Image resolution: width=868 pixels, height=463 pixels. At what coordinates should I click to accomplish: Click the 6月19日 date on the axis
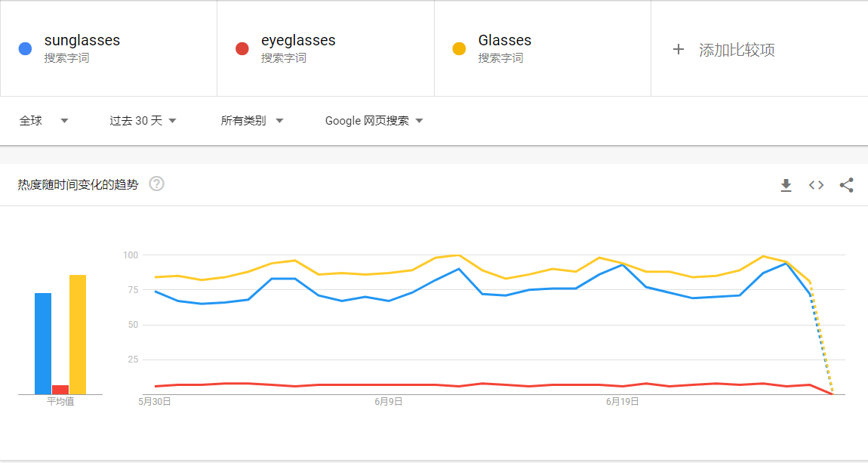pyautogui.click(x=622, y=402)
